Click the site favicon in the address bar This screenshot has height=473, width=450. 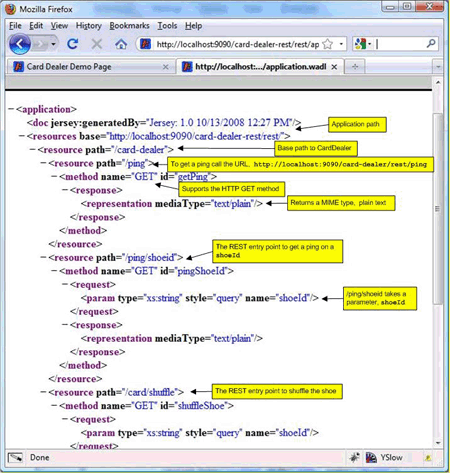(x=145, y=44)
